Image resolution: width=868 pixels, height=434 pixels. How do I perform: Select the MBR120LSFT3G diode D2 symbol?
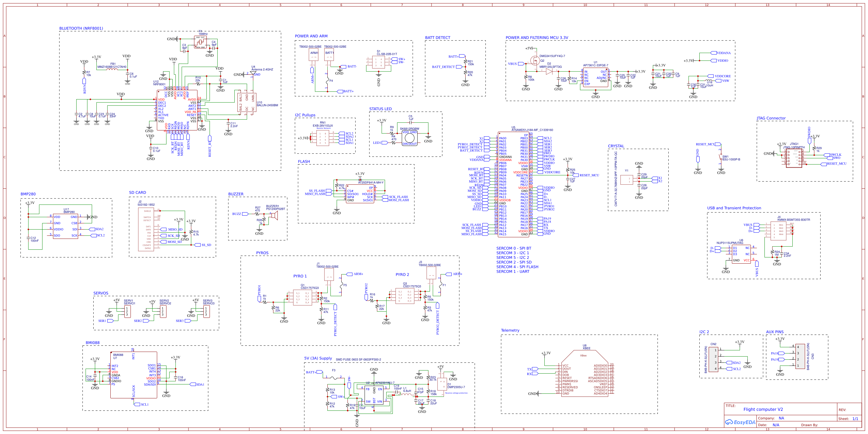click(x=550, y=72)
